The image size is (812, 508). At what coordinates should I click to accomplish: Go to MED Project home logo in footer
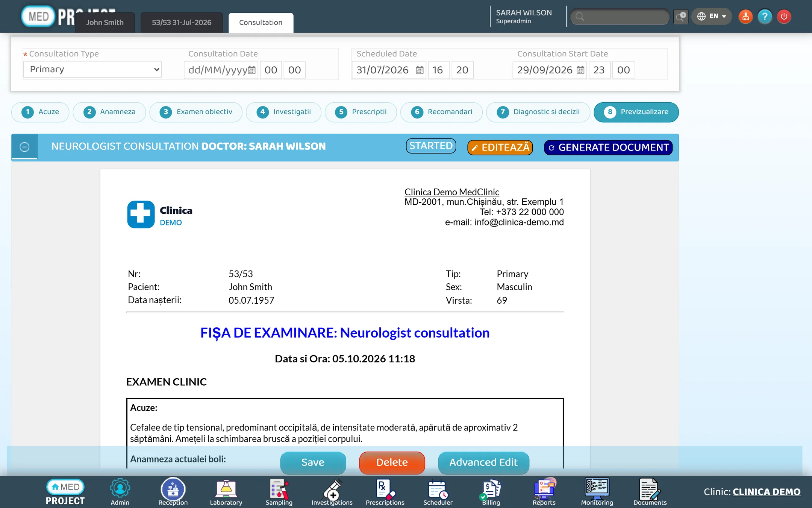tap(65, 492)
